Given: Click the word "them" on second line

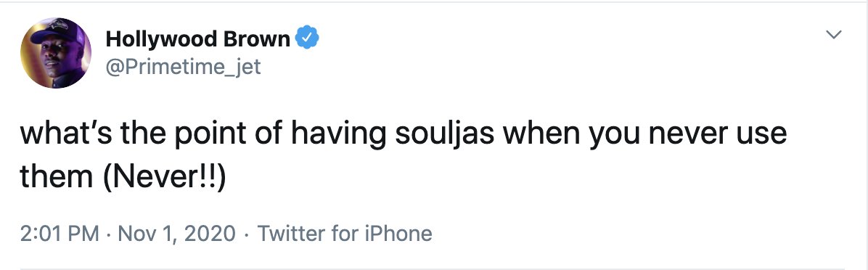Looking at the screenshot, I should pyautogui.click(x=57, y=176).
